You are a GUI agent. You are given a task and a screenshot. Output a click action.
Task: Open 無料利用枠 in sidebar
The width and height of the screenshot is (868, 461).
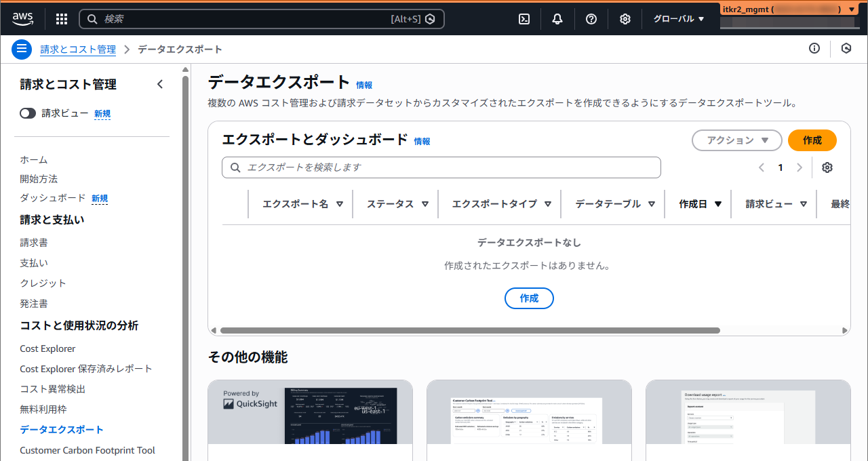pyautogui.click(x=43, y=409)
